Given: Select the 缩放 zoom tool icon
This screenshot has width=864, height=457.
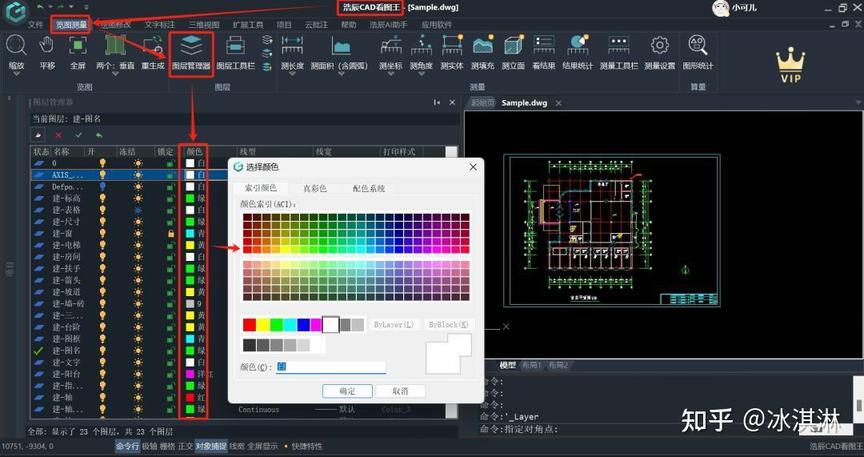Looking at the screenshot, I should (x=16, y=45).
